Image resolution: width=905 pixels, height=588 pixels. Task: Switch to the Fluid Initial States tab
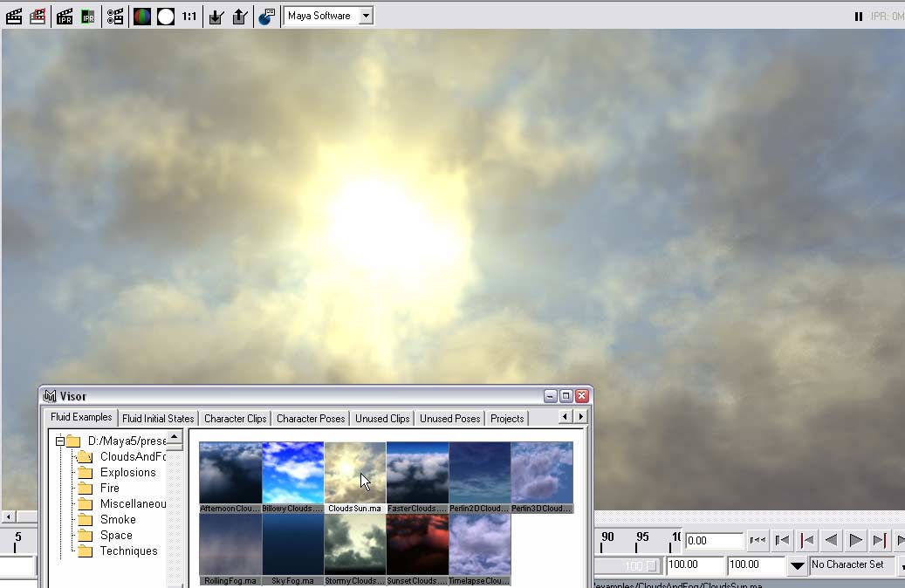tap(158, 419)
